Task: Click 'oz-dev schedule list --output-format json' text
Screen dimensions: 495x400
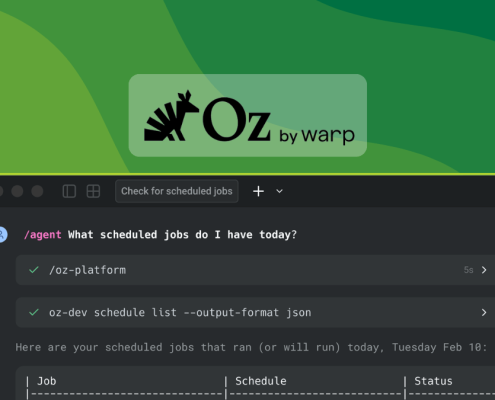Action: tap(180, 313)
